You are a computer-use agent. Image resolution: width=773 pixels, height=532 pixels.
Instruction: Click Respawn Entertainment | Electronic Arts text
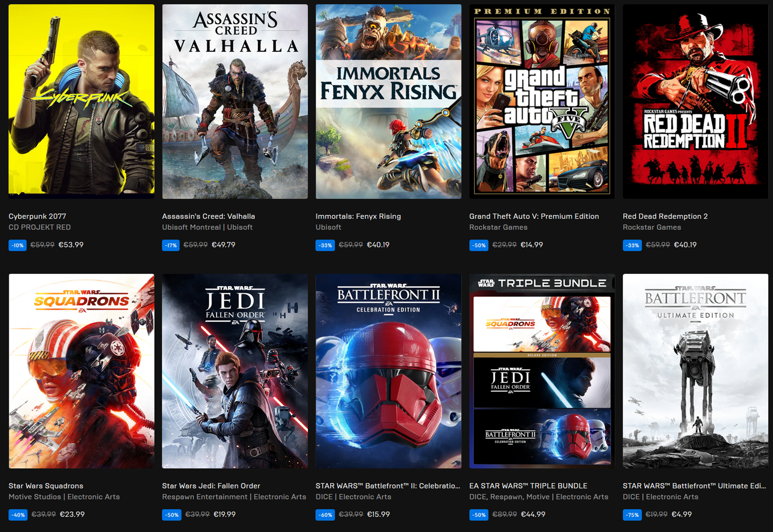tap(234, 497)
